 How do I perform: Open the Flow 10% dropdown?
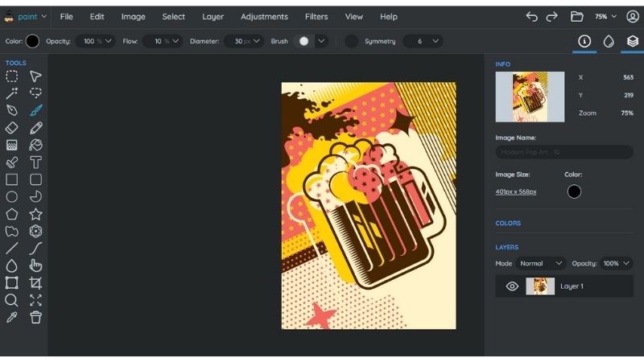coord(163,41)
